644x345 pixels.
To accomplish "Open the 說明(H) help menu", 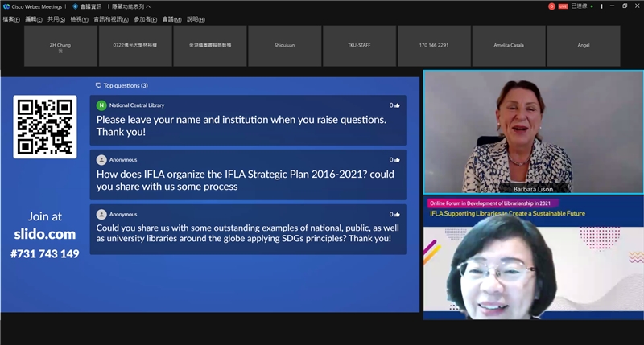I will pyautogui.click(x=196, y=19).
